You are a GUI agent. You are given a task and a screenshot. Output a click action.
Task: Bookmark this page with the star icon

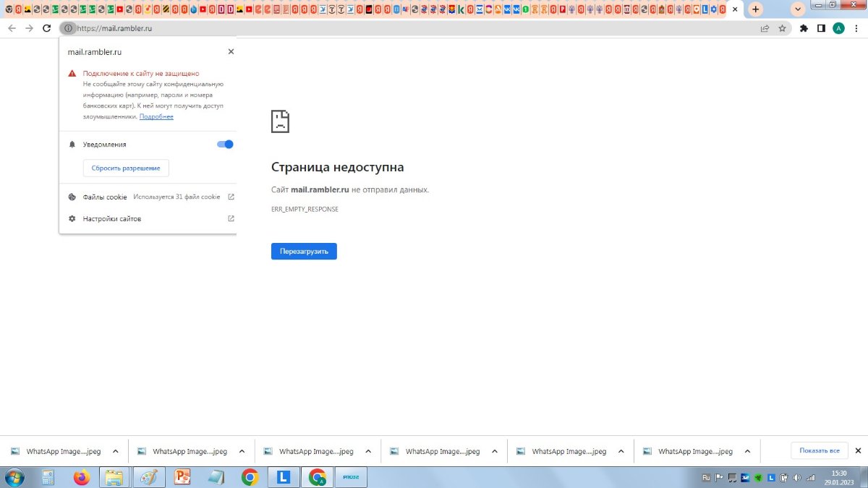782,28
